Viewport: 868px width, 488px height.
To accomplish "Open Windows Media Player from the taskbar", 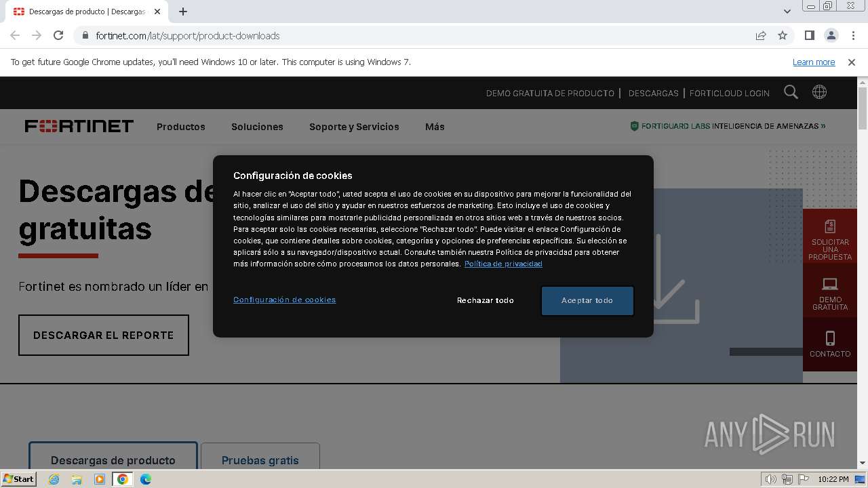I will [100, 479].
